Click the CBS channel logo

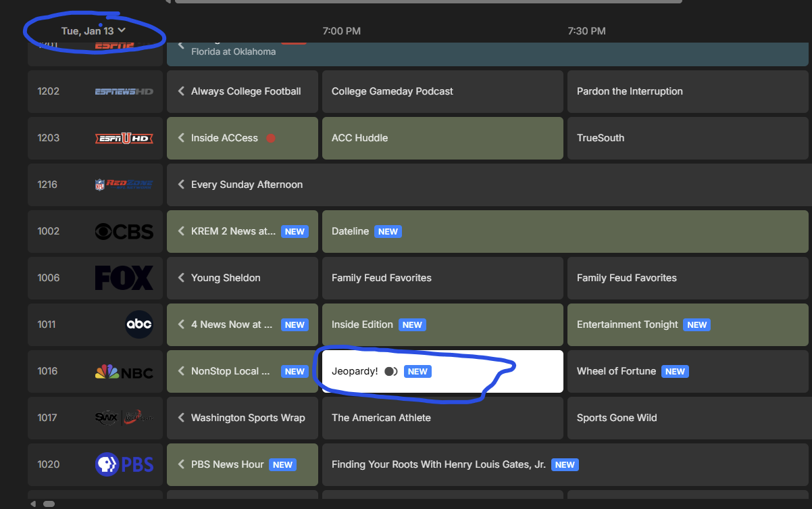124,231
